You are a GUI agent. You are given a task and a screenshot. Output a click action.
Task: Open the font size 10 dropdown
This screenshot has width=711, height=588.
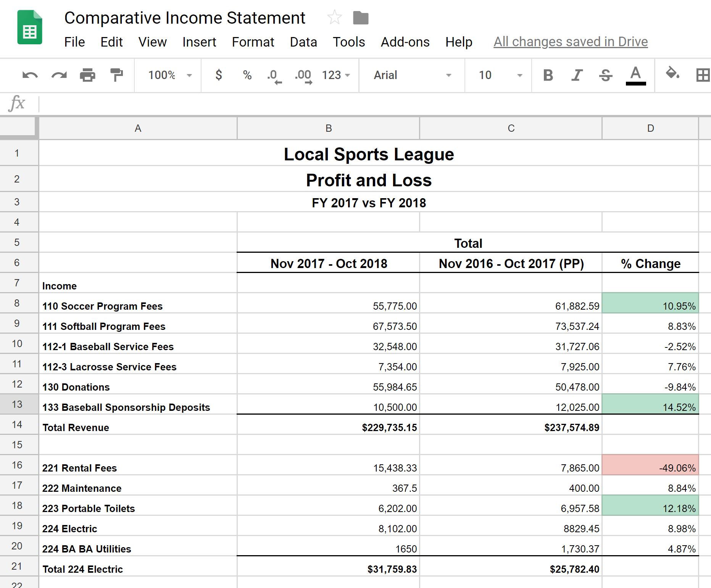coord(500,75)
